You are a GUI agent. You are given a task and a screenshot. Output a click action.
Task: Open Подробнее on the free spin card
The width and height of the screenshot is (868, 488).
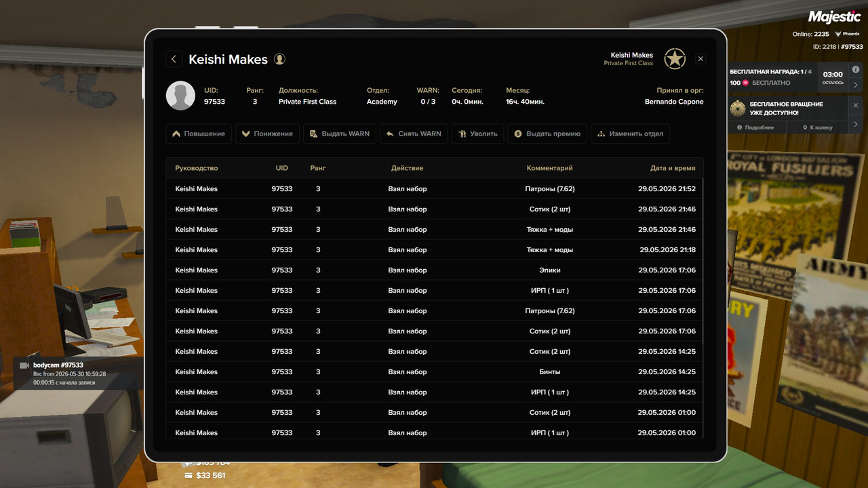point(755,127)
